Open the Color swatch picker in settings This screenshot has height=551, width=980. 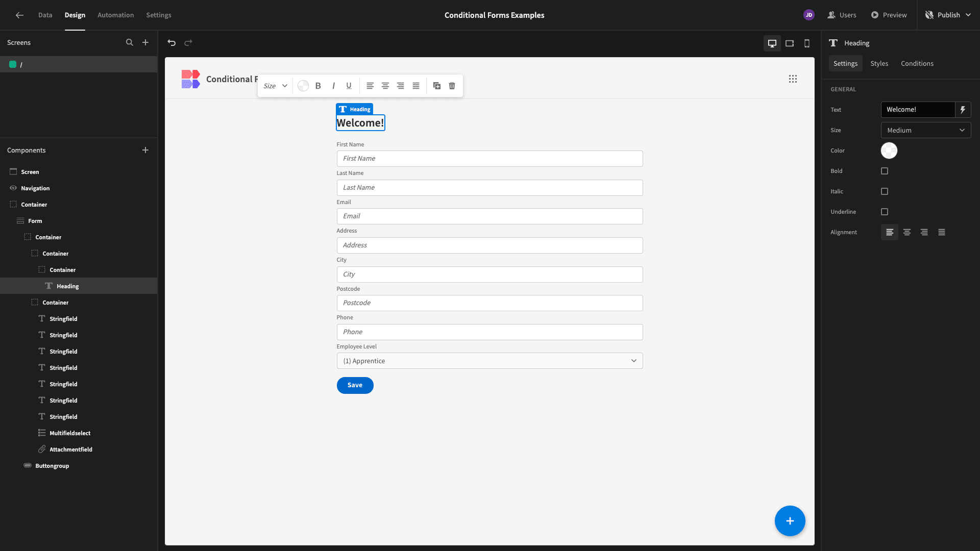point(889,151)
